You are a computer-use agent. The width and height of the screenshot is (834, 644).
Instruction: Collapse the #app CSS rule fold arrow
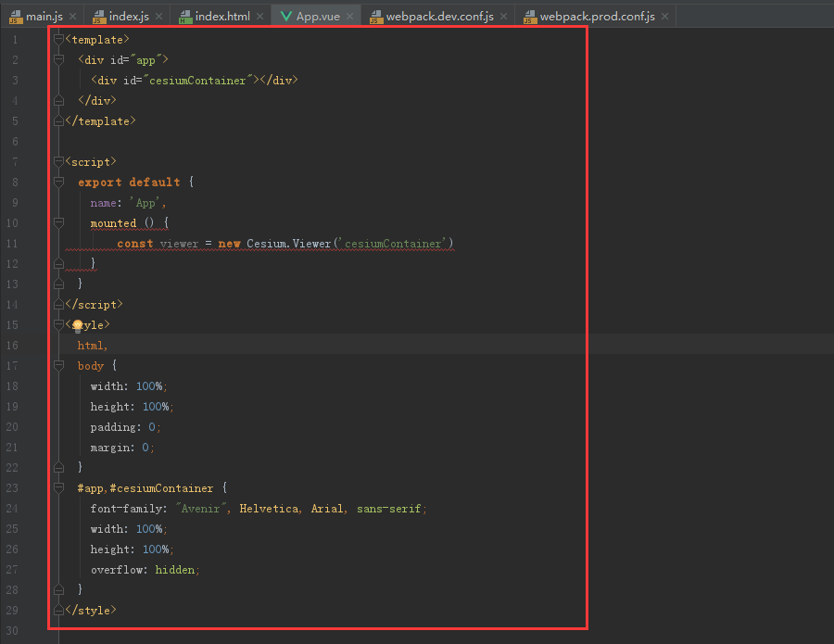pos(58,487)
